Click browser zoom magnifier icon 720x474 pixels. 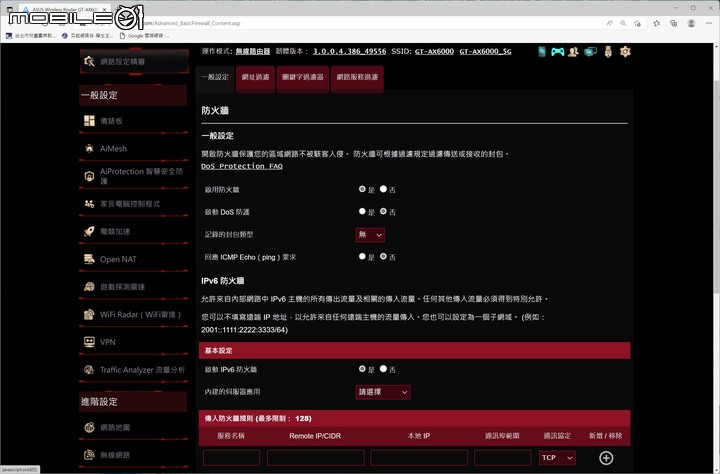pyautogui.click(x=623, y=23)
